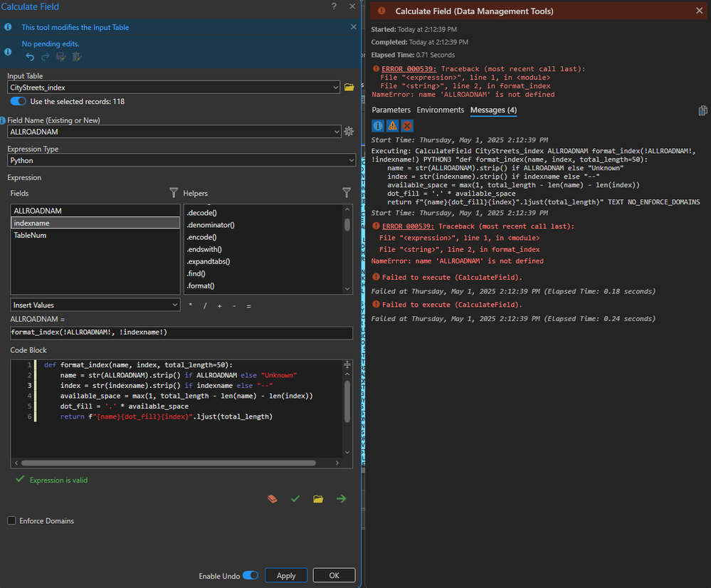
Task: Click the discard edits icon
Action: [77, 57]
